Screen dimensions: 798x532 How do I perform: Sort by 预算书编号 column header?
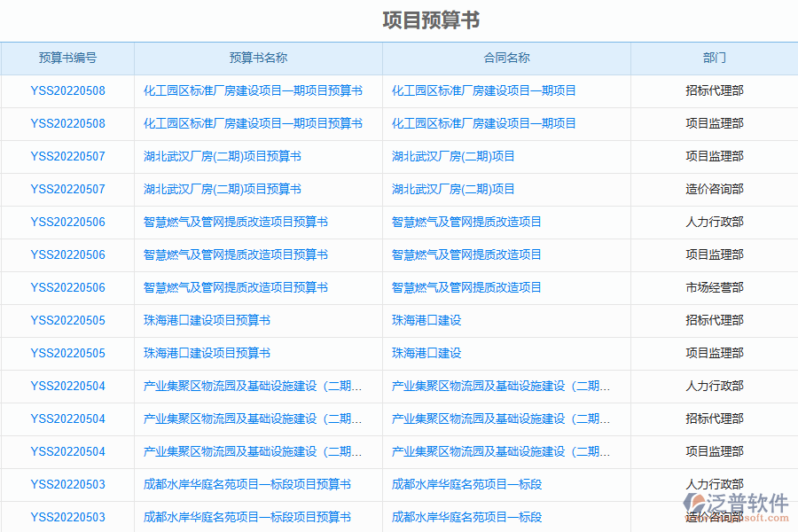click(x=67, y=58)
